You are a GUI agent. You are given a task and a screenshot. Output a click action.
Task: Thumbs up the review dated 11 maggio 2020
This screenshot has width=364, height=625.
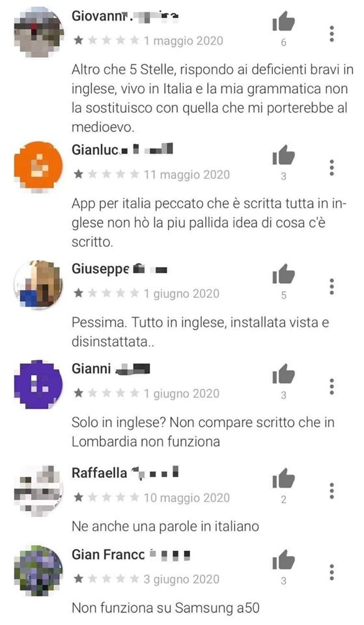[x=283, y=155]
